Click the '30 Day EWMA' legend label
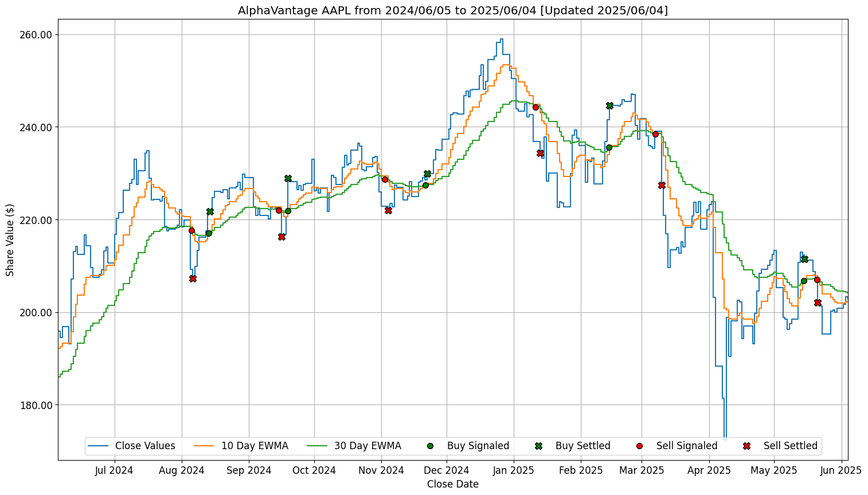Image resolution: width=868 pixels, height=495 pixels. point(368,446)
